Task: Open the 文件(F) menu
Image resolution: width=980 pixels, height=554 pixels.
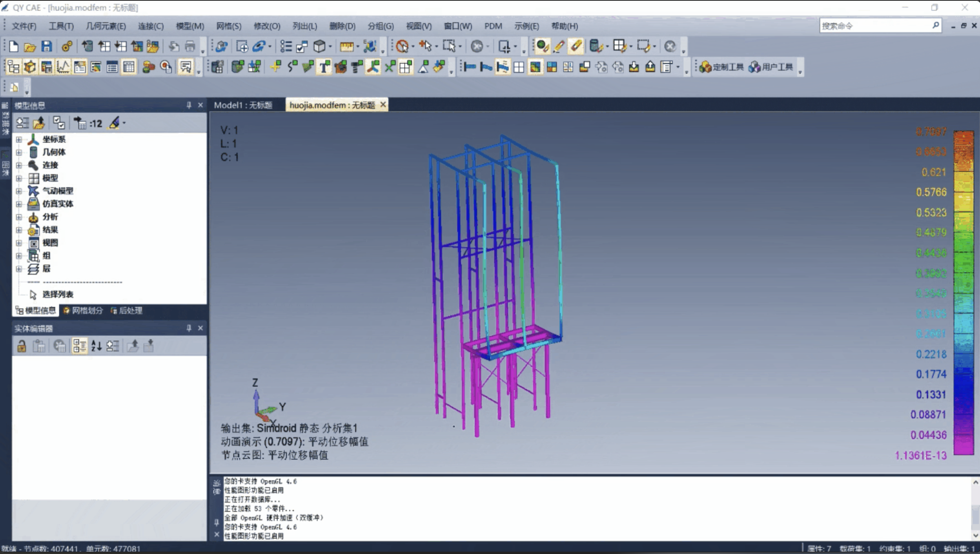Action: click(x=24, y=26)
